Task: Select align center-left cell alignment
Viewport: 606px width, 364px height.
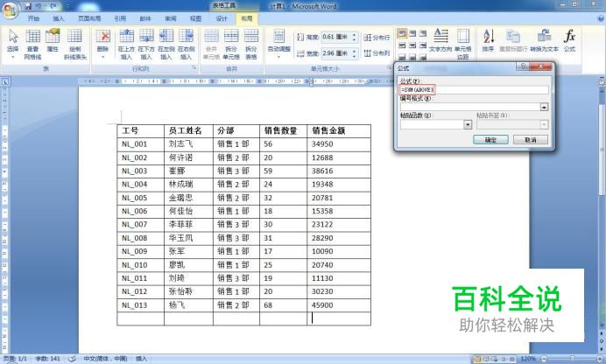Action: (402, 45)
